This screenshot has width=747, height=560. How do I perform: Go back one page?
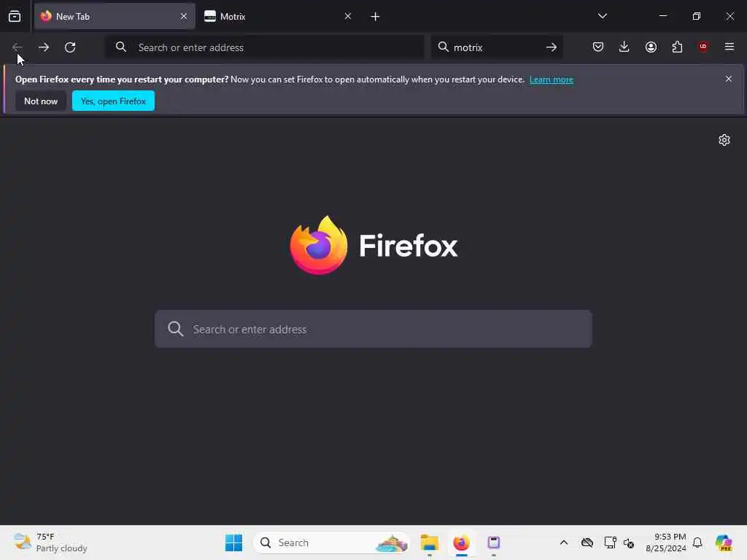point(18,47)
